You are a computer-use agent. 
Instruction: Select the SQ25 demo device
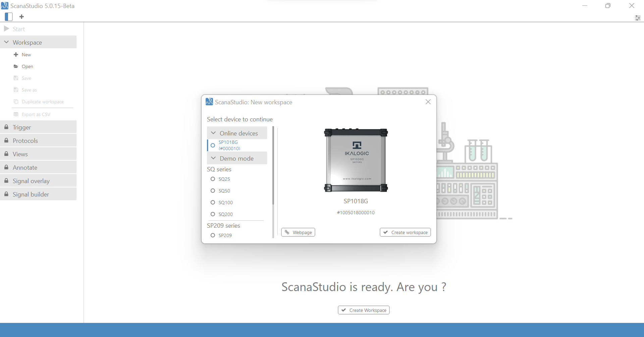213,179
